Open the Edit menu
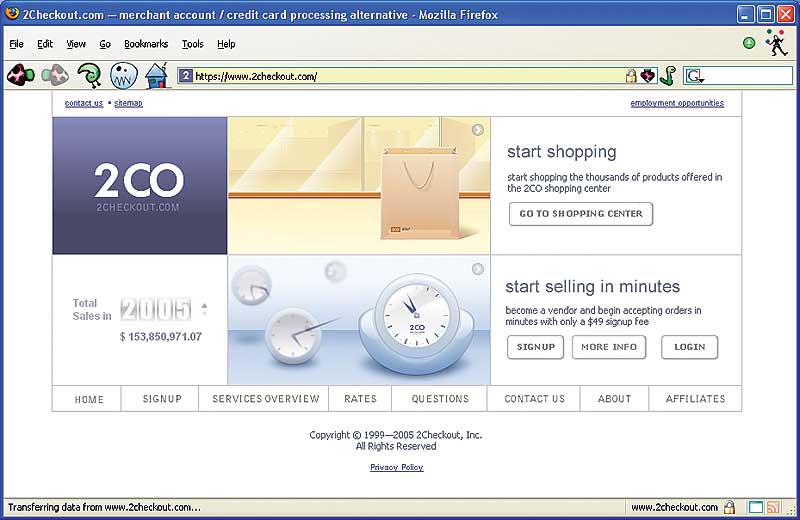 coord(45,44)
